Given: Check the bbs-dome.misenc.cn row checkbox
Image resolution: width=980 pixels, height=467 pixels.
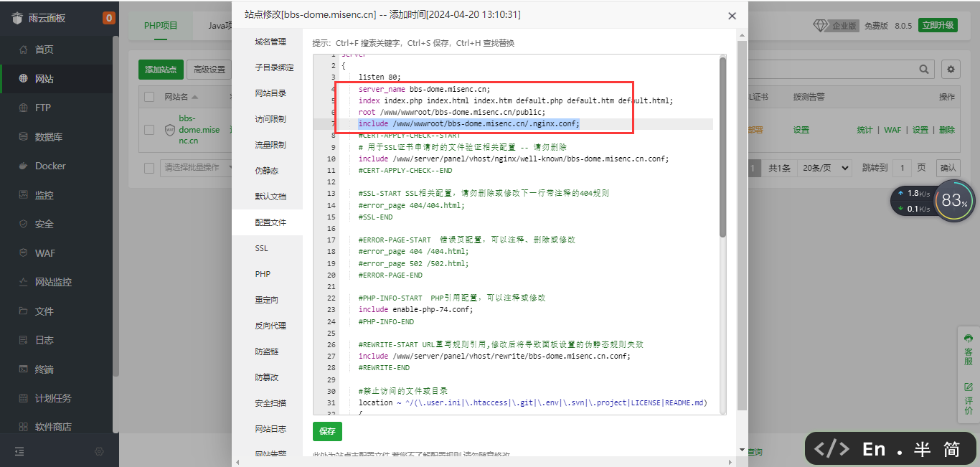Looking at the screenshot, I should (x=149, y=130).
